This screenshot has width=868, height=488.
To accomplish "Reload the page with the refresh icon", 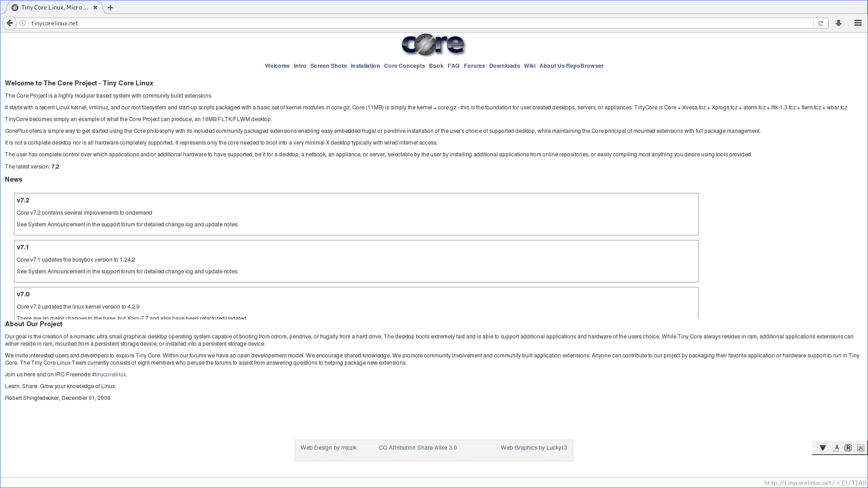I will pos(821,23).
